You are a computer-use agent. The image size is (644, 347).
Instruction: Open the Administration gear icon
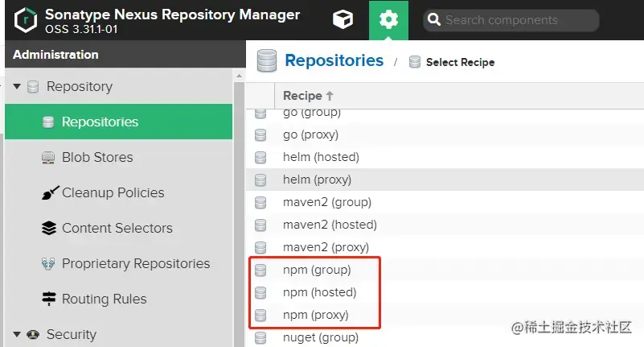tap(388, 20)
